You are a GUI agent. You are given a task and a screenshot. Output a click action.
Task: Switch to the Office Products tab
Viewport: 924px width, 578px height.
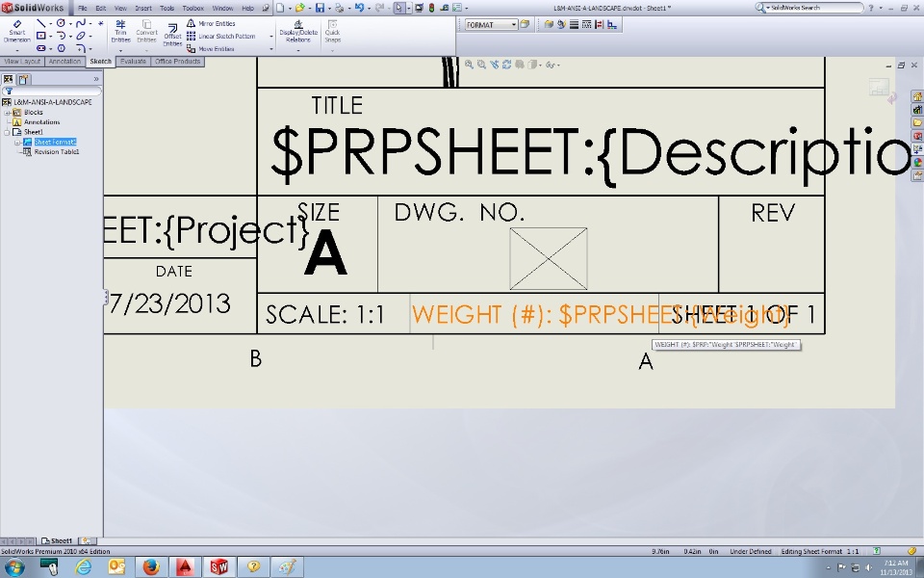pyautogui.click(x=177, y=62)
